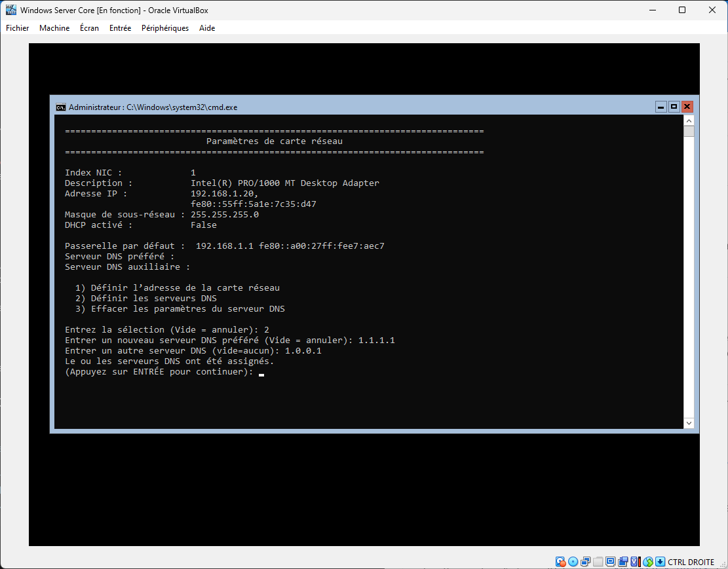Click the Entrez la sélection prompt line

point(167,329)
